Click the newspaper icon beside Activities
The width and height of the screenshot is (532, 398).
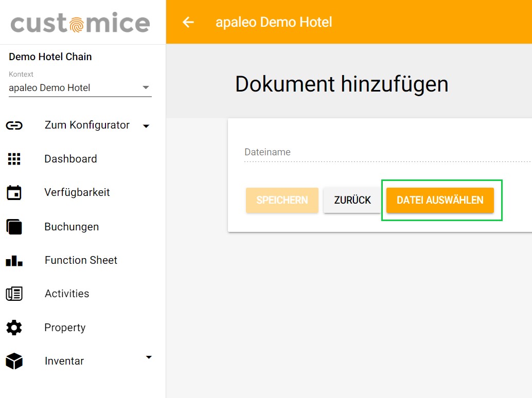(x=14, y=294)
